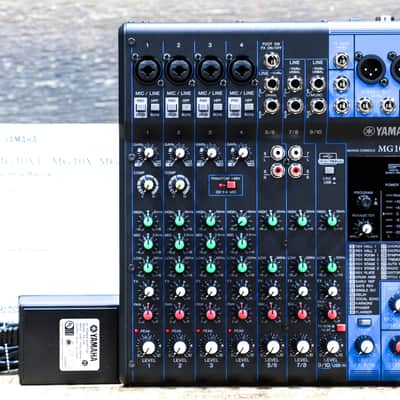
Task: Click the left white RCA input jack
Action: (x=277, y=153)
